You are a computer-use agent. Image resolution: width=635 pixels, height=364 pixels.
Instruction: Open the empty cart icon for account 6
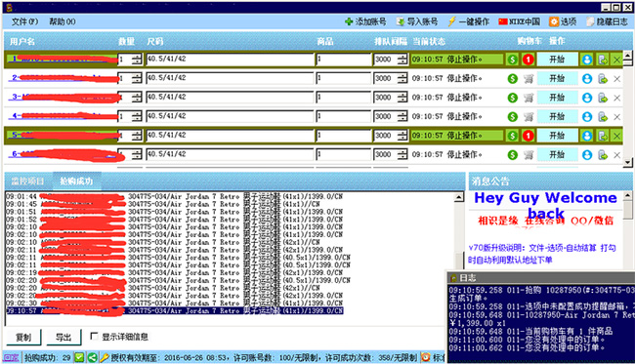pyautogui.click(x=529, y=155)
